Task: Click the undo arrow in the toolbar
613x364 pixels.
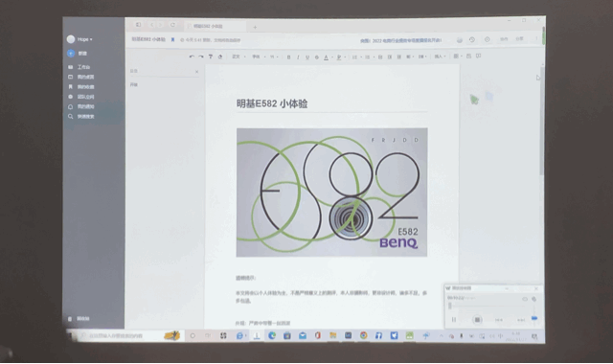Action: tap(192, 57)
